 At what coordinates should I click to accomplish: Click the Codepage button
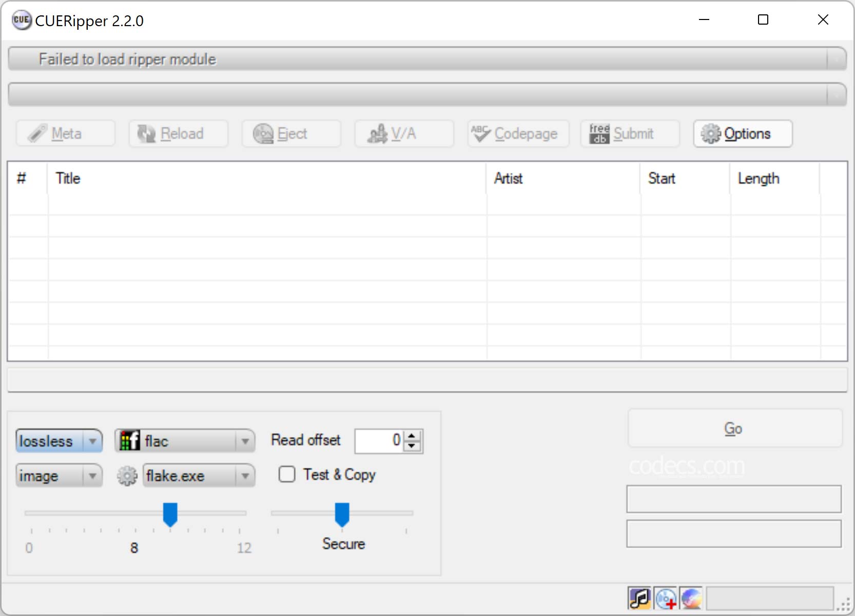coord(518,134)
